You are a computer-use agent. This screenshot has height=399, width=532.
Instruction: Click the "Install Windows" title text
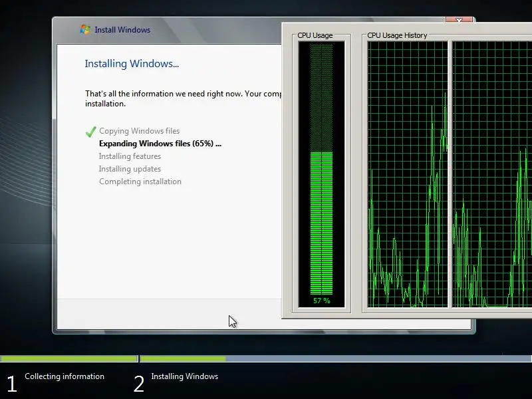pos(122,30)
